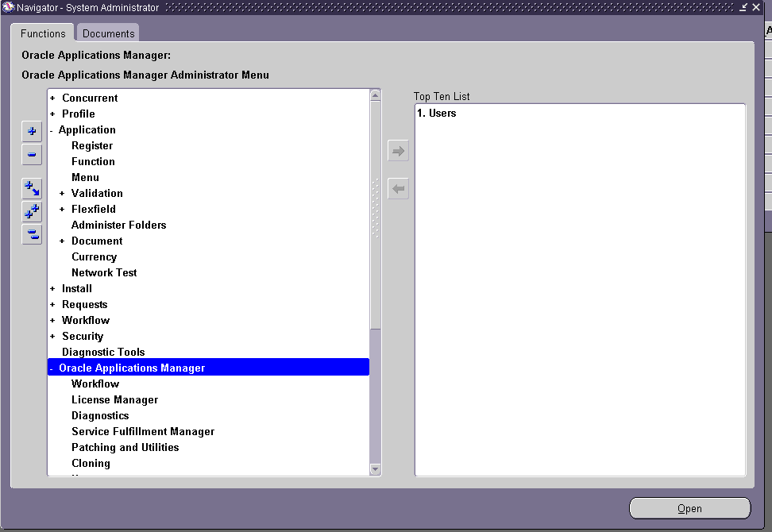Switch to the Documents tab
772x532 pixels.
109,33
